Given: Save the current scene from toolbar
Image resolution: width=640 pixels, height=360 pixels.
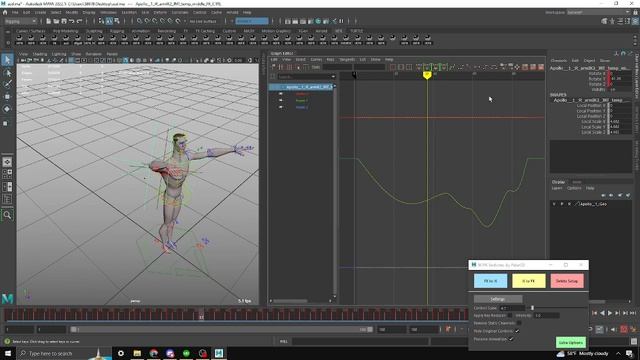Looking at the screenshot, I should [64, 21].
